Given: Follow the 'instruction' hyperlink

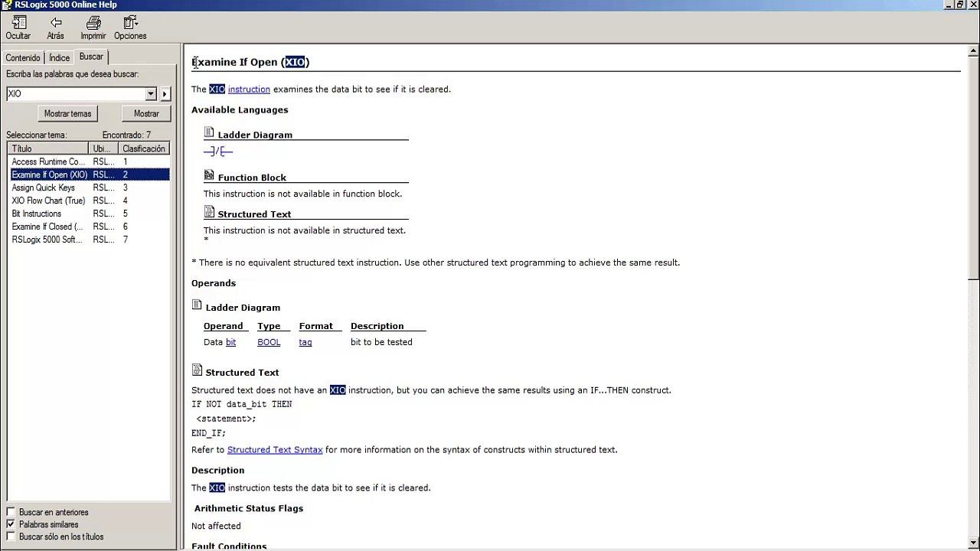Looking at the screenshot, I should point(249,90).
